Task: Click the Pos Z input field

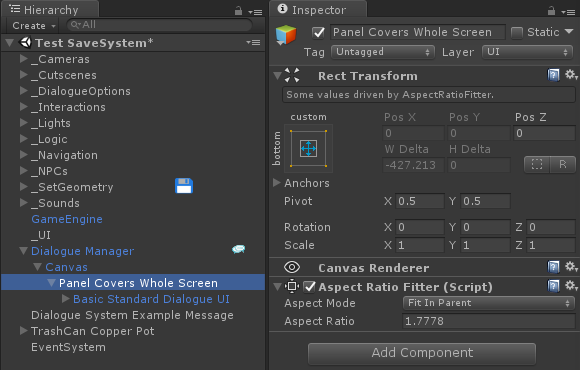Action: pos(544,133)
